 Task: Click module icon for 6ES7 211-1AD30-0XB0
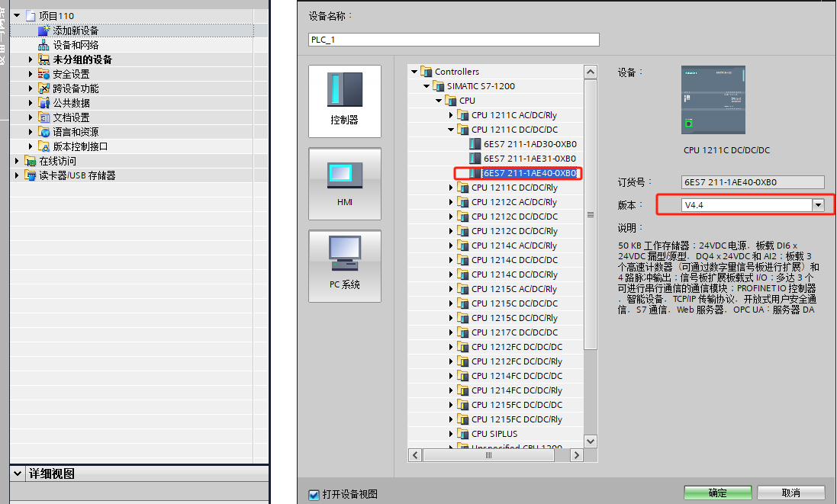475,143
